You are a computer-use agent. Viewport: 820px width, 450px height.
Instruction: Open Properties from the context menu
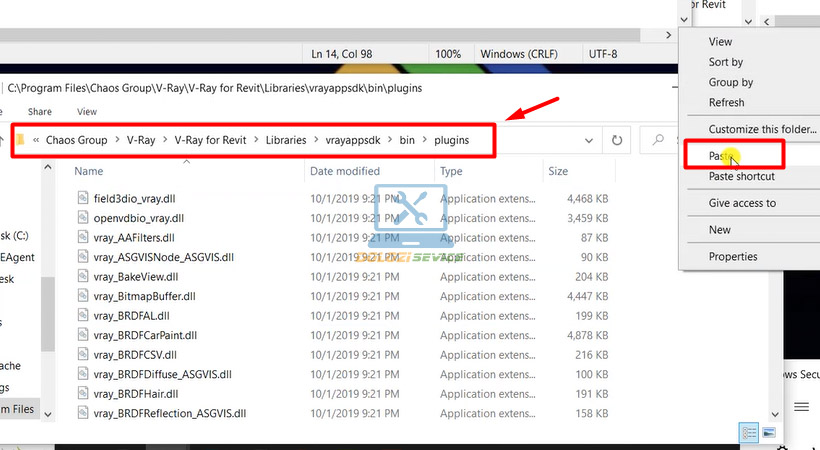click(x=732, y=256)
